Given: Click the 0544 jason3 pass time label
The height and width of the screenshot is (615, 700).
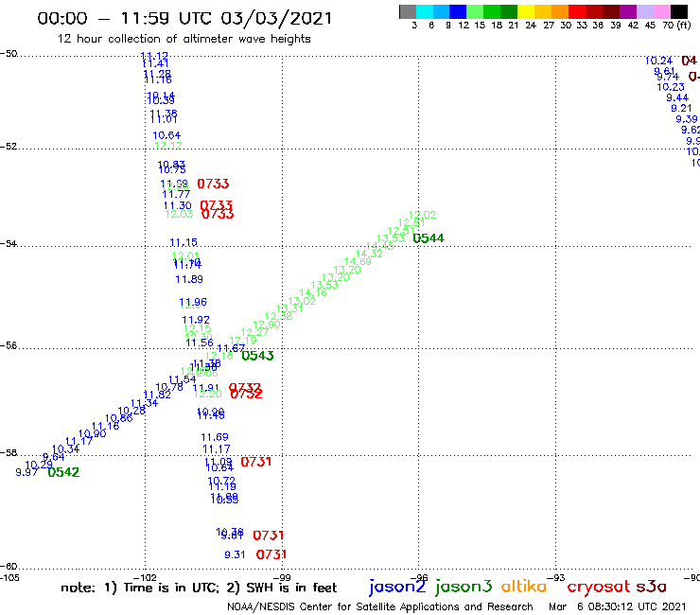Looking at the screenshot, I should (429, 238).
